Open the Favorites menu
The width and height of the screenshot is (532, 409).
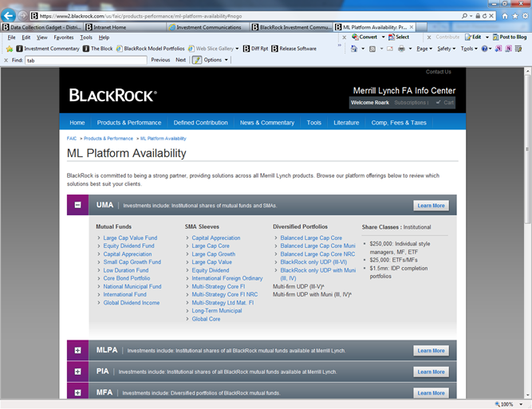tap(64, 37)
